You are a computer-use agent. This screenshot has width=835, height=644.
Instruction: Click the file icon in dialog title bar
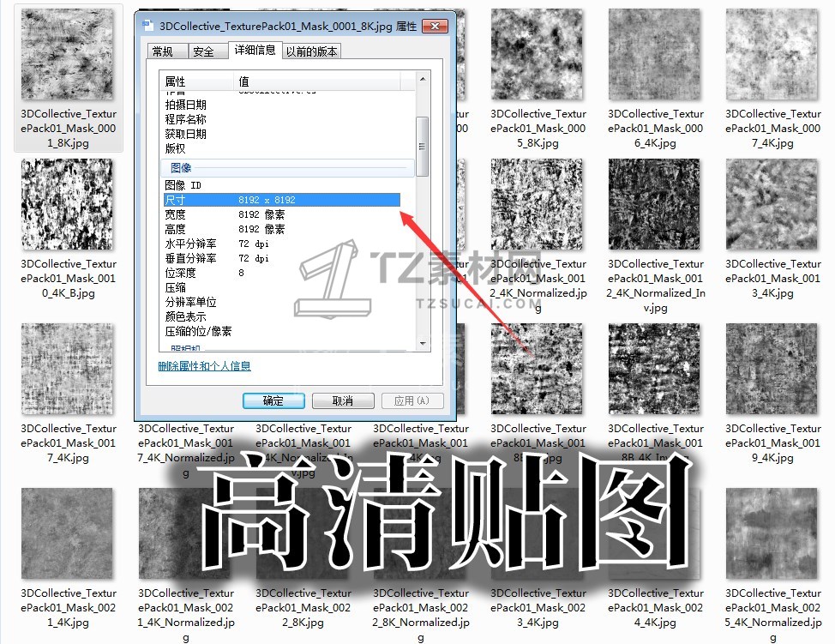pyautogui.click(x=147, y=26)
